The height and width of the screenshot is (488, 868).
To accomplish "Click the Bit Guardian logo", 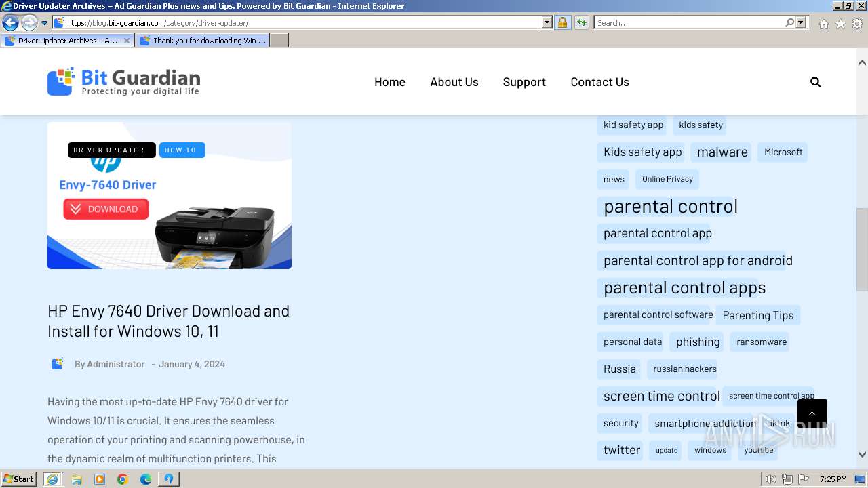I will pyautogui.click(x=123, y=81).
